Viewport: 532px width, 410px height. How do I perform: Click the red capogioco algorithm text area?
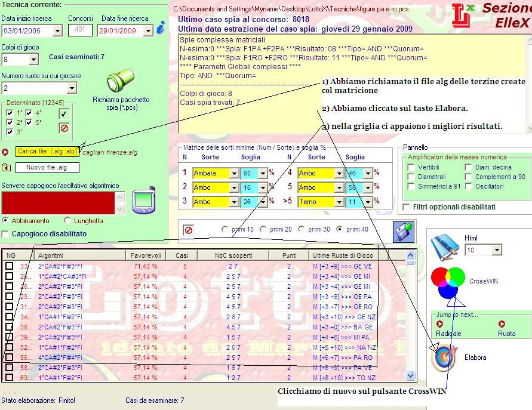(59, 203)
